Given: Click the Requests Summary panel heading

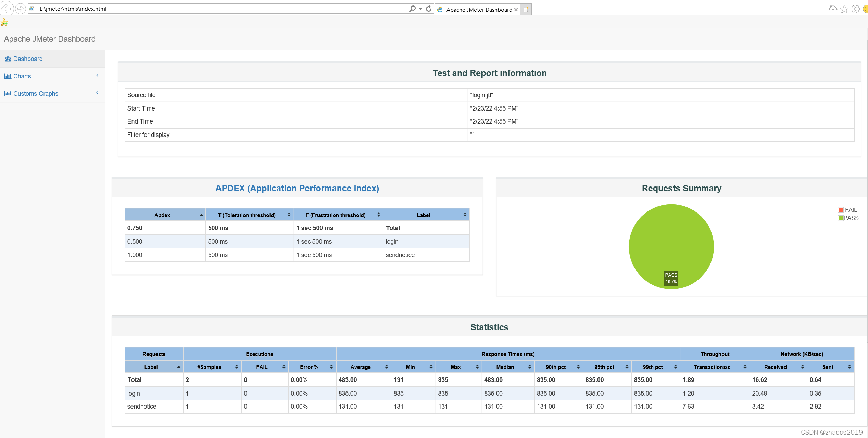Looking at the screenshot, I should coord(681,188).
